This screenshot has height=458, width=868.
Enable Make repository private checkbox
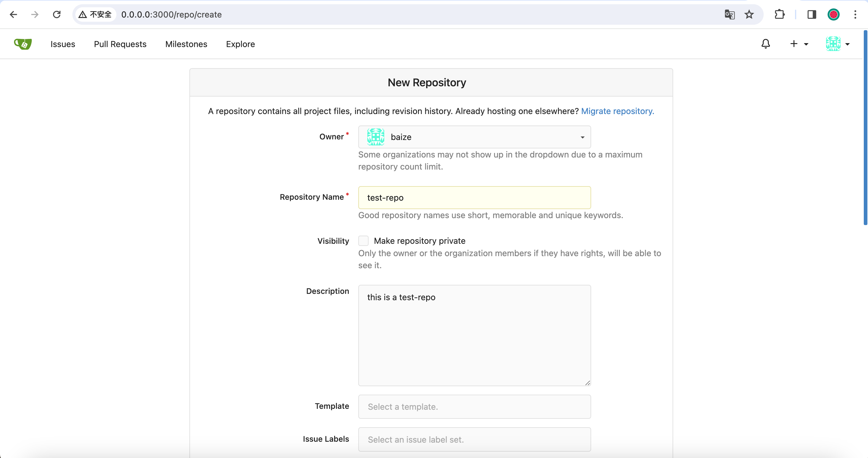[363, 241]
